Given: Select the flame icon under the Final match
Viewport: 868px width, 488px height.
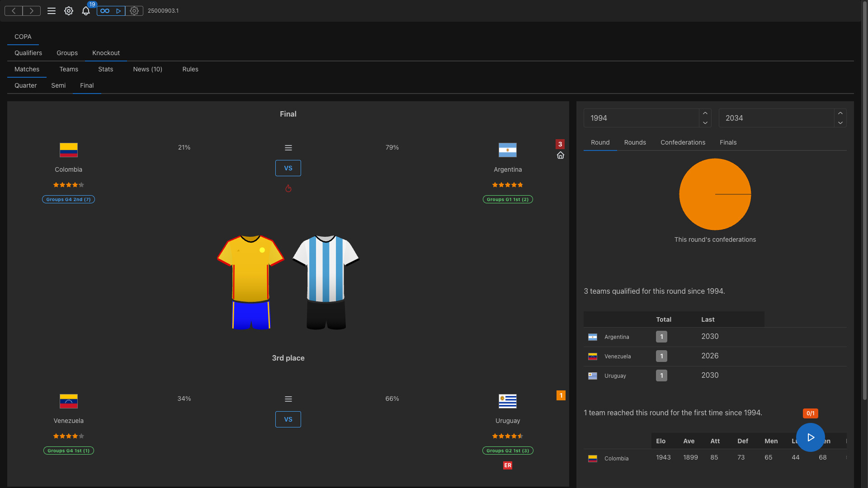Looking at the screenshot, I should [x=288, y=188].
